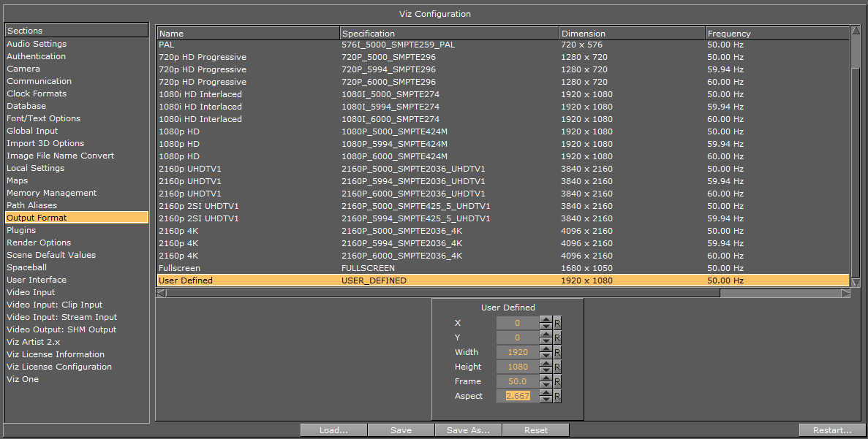
Task: Click the Name column header
Action: pyautogui.click(x=248, y=34)
